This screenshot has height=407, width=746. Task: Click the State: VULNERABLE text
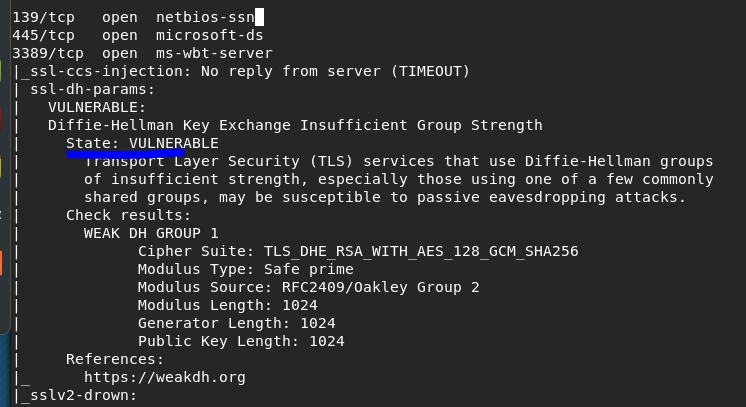click(142, 143)
